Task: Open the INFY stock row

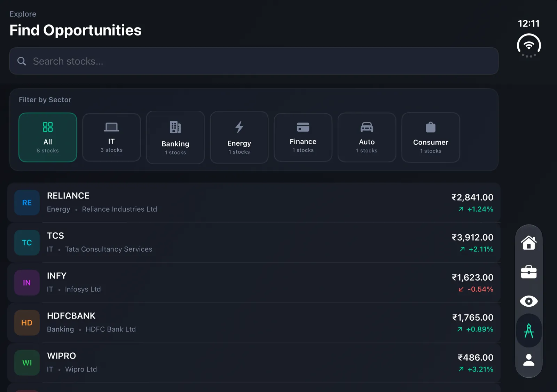Action: coord(254,283)
